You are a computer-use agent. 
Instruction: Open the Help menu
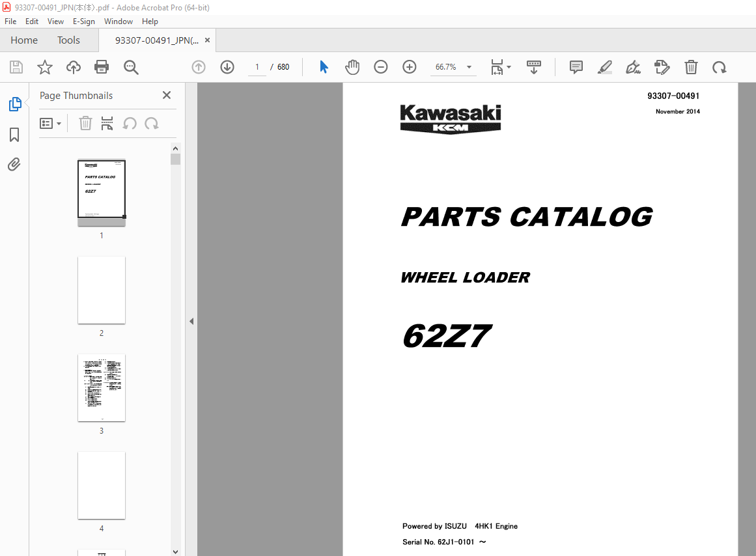tap(150, 21)
